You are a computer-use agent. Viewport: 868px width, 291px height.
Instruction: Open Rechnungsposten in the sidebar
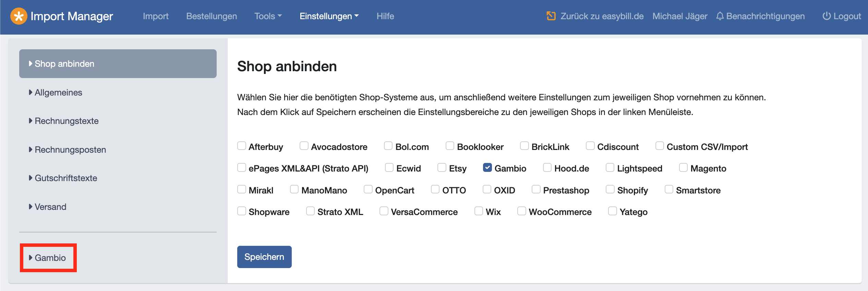[118, 150]
